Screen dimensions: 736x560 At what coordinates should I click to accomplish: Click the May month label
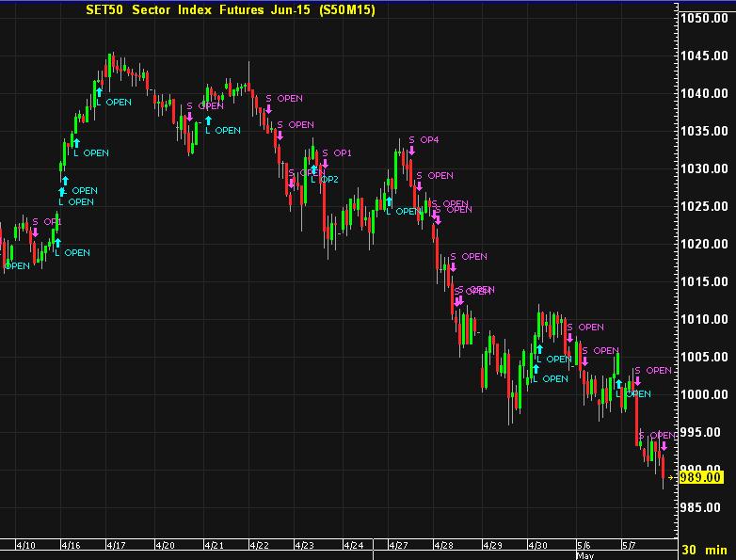pyautogui.click(x=584, y=555)
